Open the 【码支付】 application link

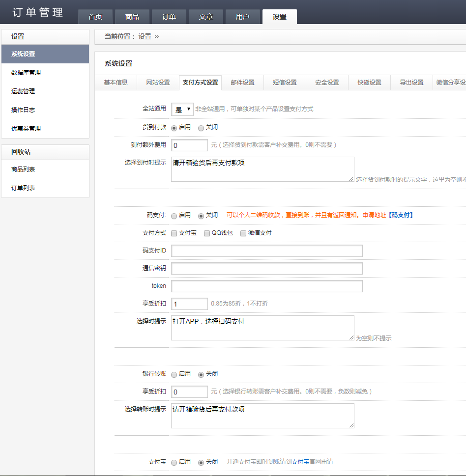401,215
